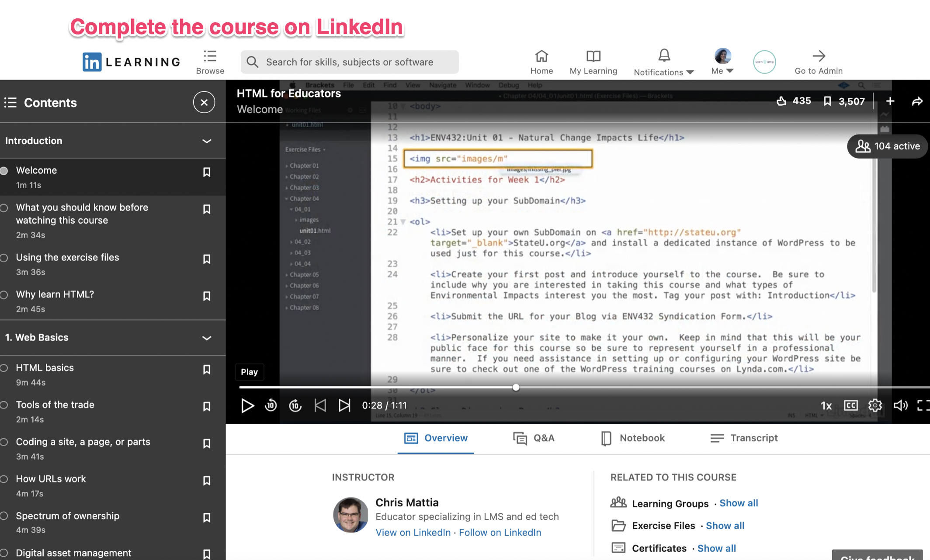
Task: Show all Learning Groups
Action: coord(739,503)
